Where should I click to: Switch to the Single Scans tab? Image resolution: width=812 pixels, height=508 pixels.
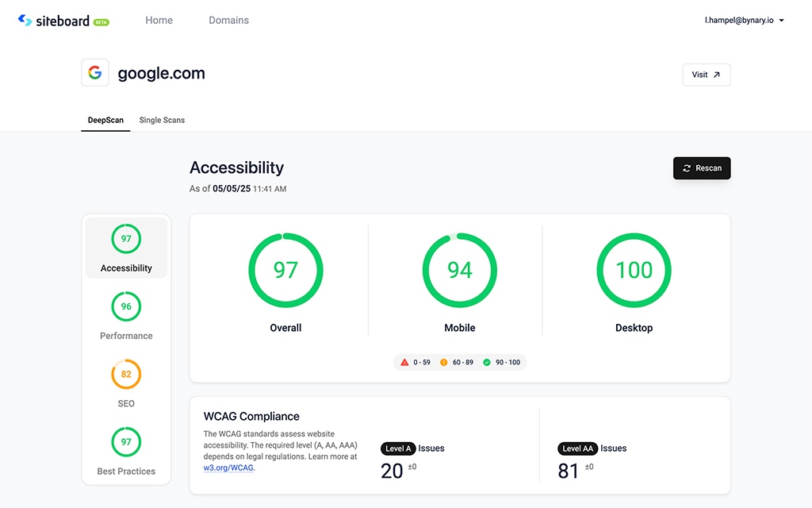pos(162,121)
